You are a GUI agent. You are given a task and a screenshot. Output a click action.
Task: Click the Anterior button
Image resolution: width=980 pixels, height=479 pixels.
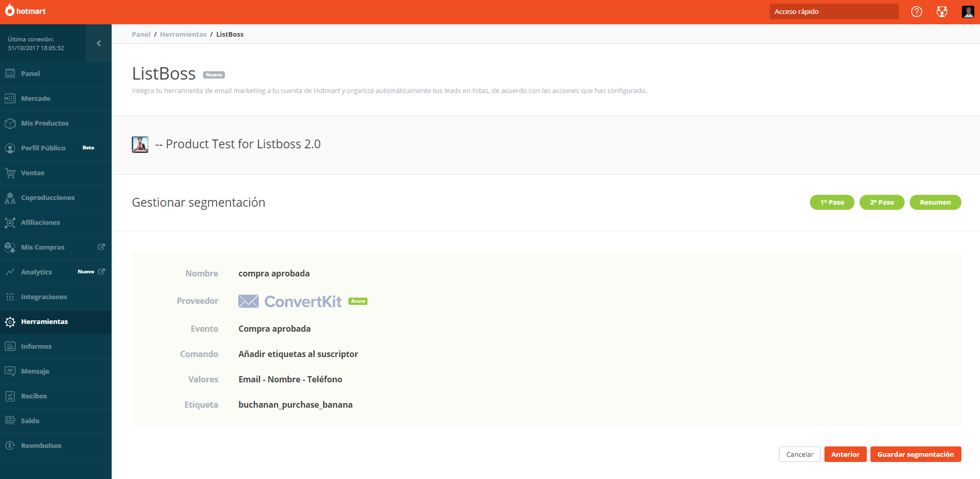point(845,454)
